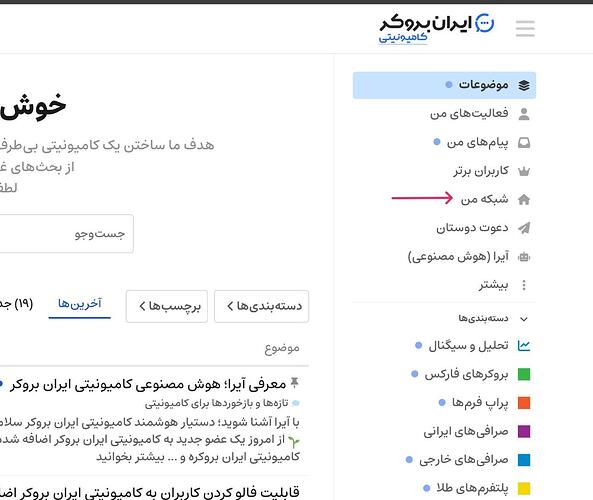Click purple swatch of صرافی‌های ایرانی
The height and width of the screenshot is (500, 593).
524,432
